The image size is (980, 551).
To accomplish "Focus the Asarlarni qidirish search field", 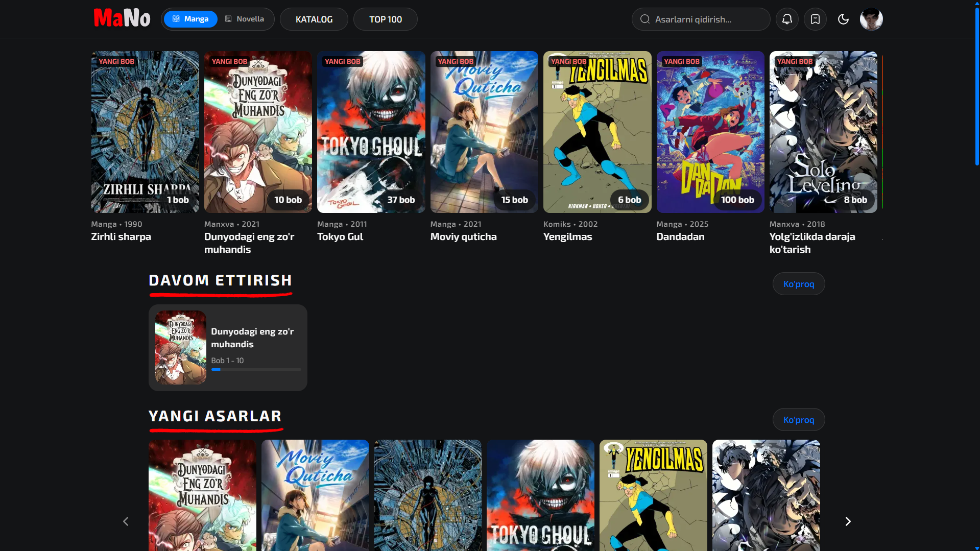I will 701,19.
